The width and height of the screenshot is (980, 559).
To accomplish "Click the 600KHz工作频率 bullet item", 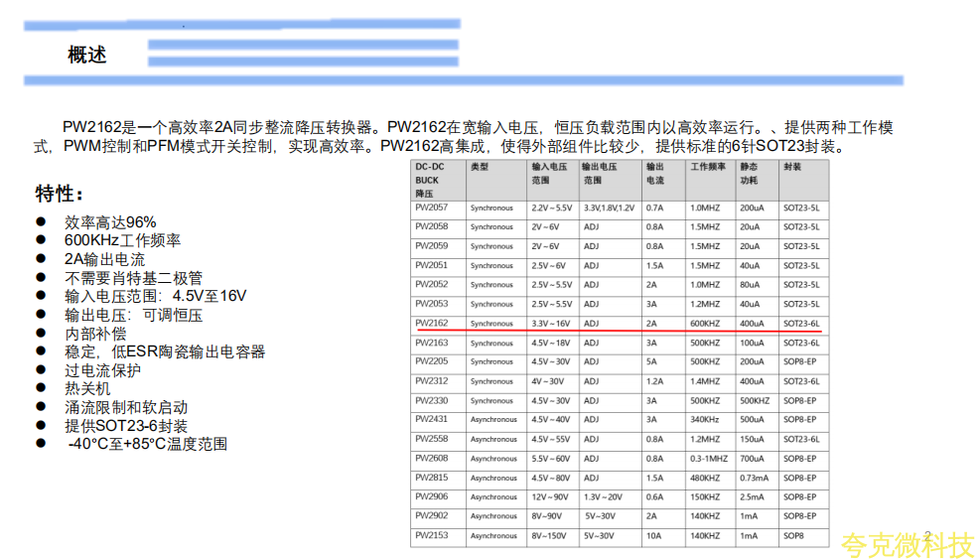I will [122, 240].
